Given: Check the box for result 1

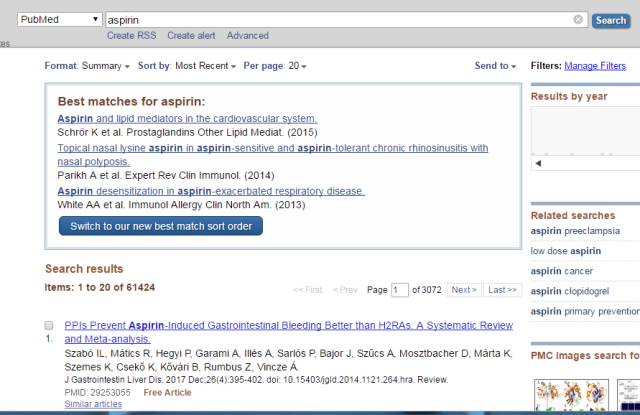Looking at the screenshot, I should coord(49,326).
